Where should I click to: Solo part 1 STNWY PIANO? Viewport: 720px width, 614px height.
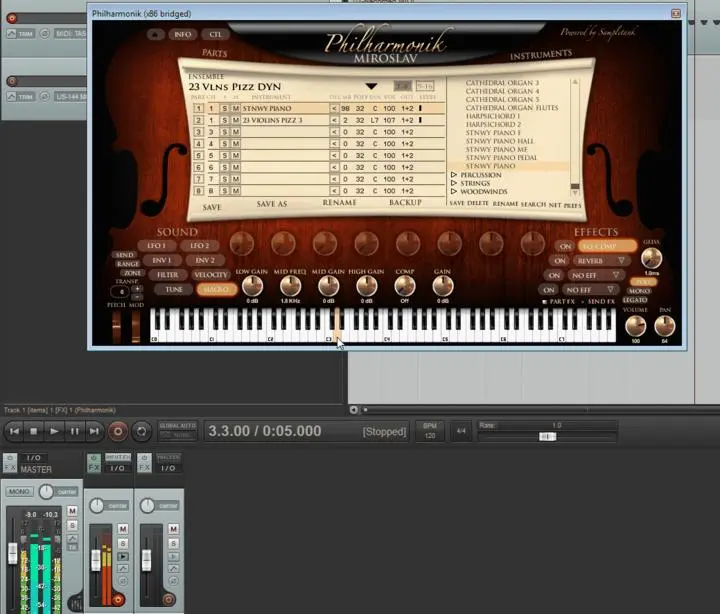[225, 109]
